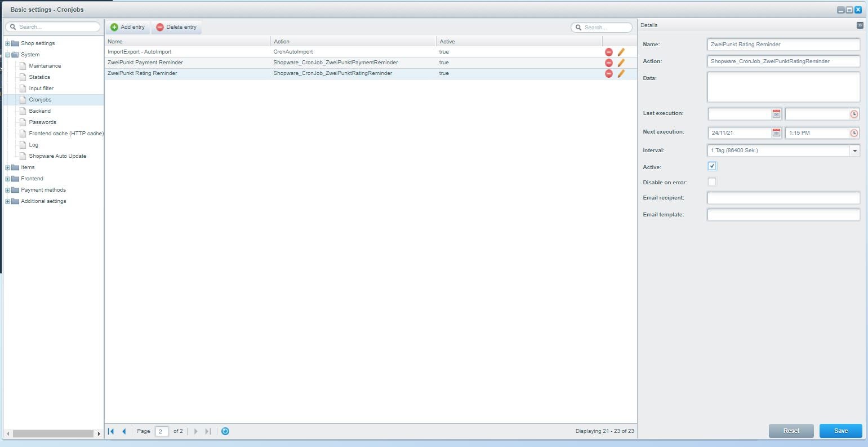This screenshot has height=447, width=868.
Task: Select Shopware_CronJob_ZweiPunktPaymentReminder cell
Action: pos(353,63)
